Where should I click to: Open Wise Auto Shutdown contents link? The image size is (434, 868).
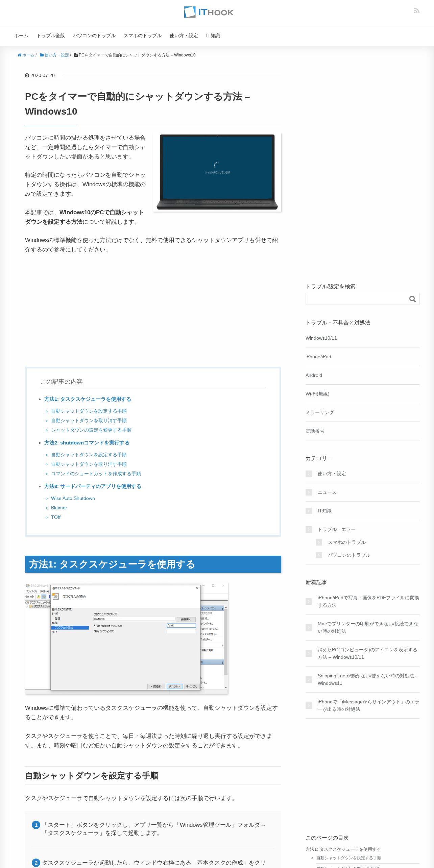pos(73,498)
